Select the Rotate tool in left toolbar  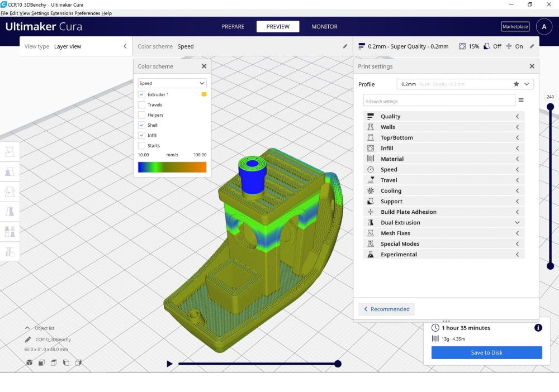click(10, 192)
